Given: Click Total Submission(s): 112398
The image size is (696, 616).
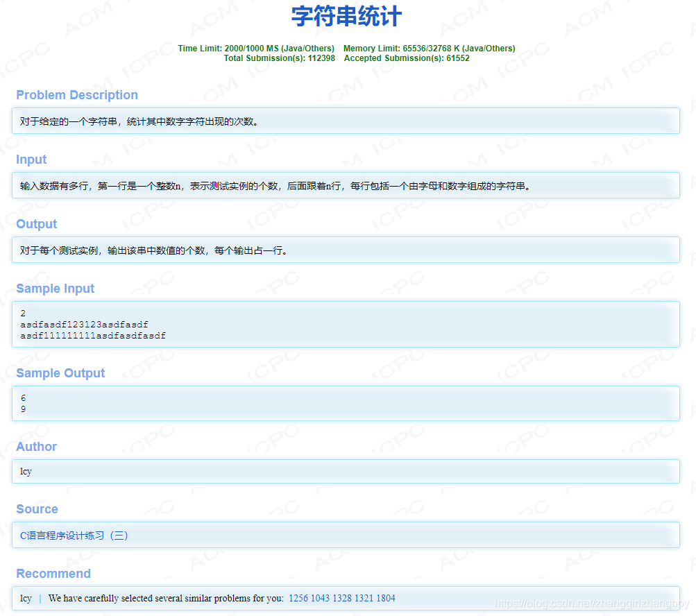Looking at the screenshot, I should pyautogui.click(x=279, y=58).
